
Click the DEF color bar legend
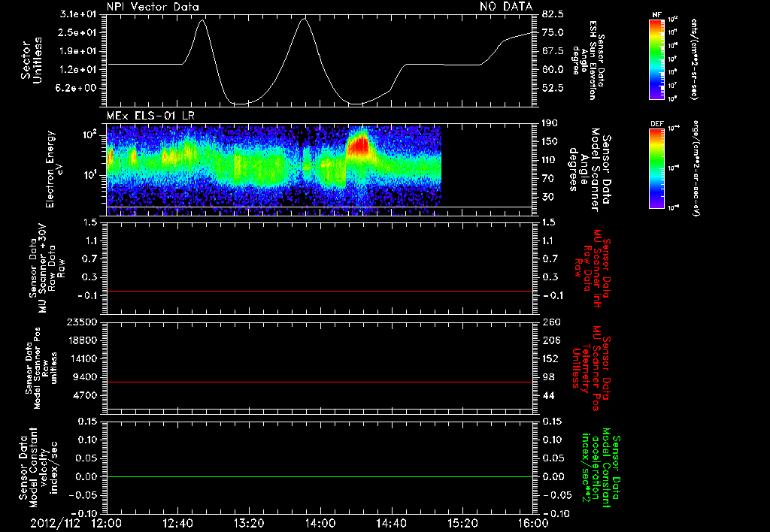[656, 168]
